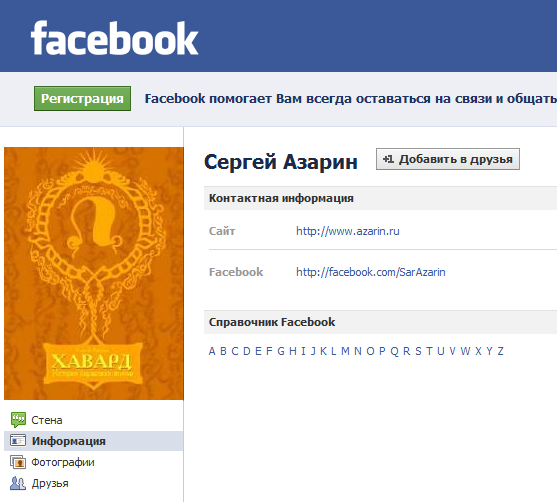Open directory letter V
557x502 pixels.
point(453,351)
